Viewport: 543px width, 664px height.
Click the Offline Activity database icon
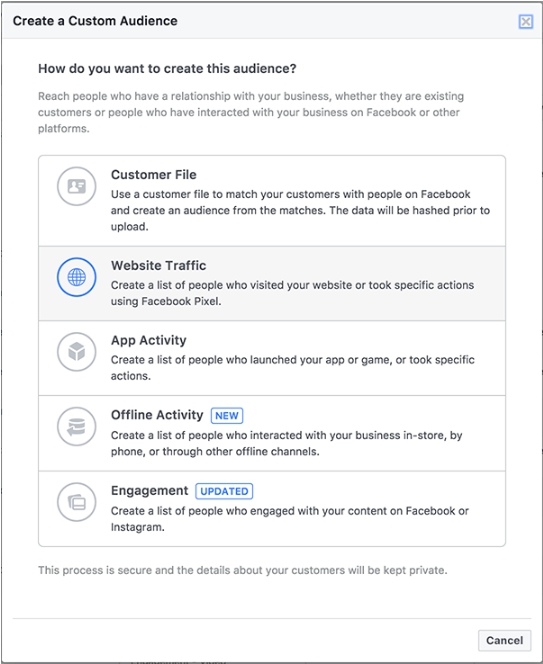tap(77, 426)
